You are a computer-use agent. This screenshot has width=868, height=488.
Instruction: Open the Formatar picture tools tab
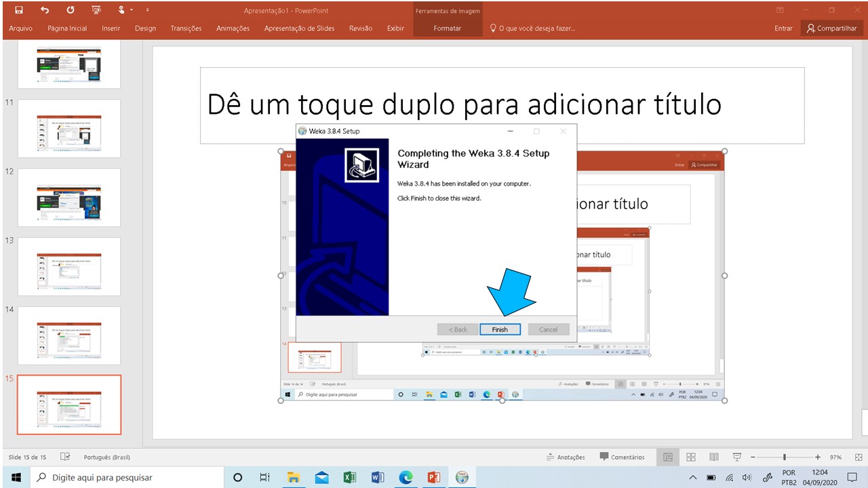pyautogui.click(x=448, y=28)
